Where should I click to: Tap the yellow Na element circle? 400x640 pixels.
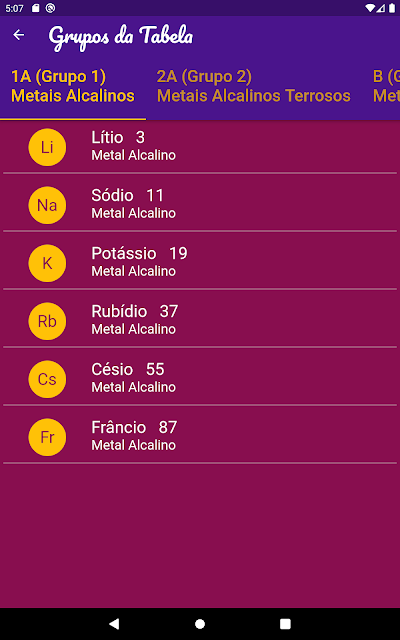(x=47, y=205)
